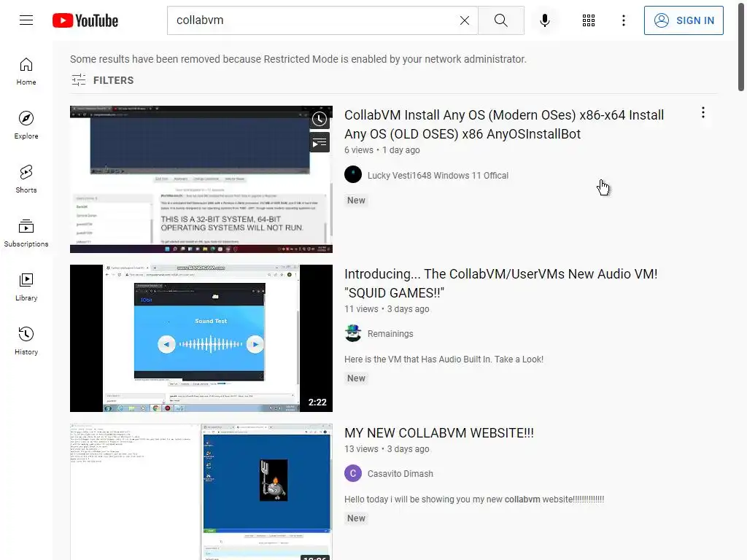
Task: Click New badge under Lucky Vesti1648 video
Action: [356, 201]
